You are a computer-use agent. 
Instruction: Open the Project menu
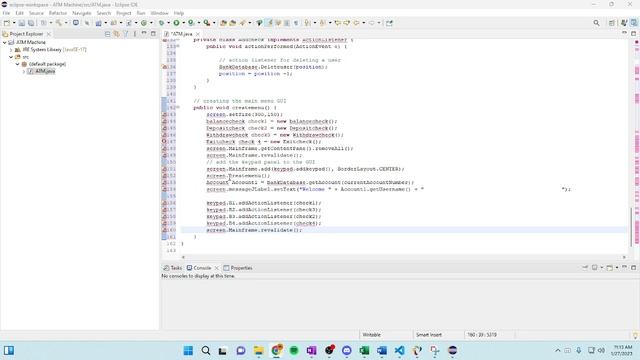(124, 13)
